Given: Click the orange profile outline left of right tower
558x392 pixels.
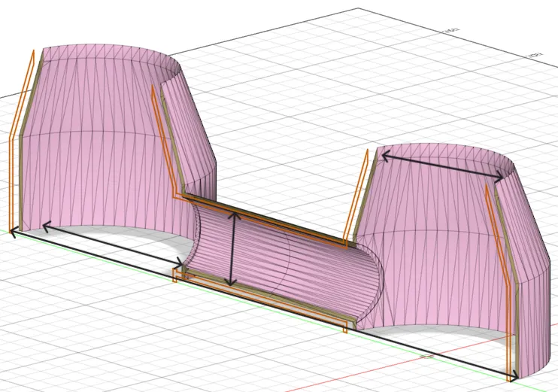Looking at the screenshot, I should [x=356, y=199].
